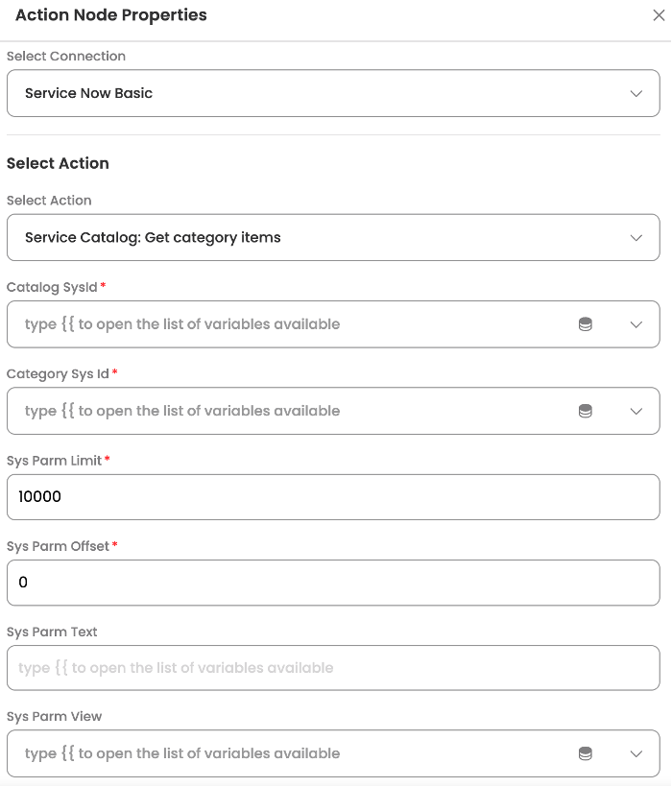Click the database icon in Sys Parm View field
This screenshot has width=672, height=787.
click(x=586, y=753)
